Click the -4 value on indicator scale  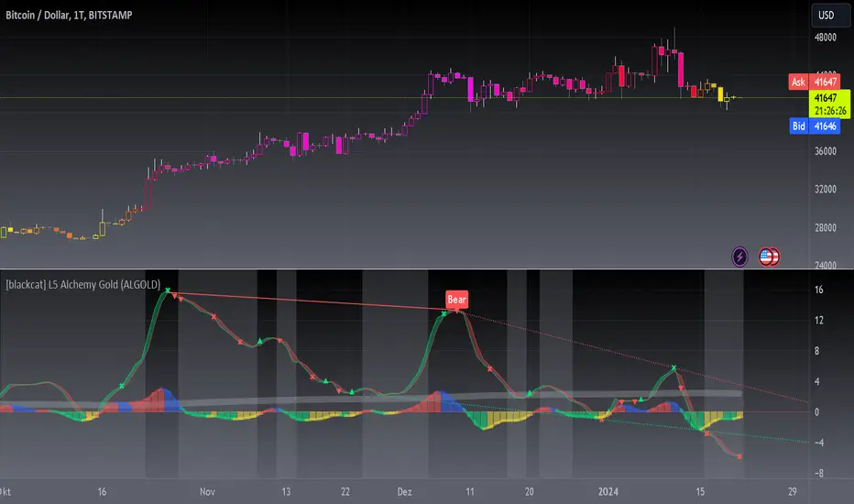tap(818, 443)
